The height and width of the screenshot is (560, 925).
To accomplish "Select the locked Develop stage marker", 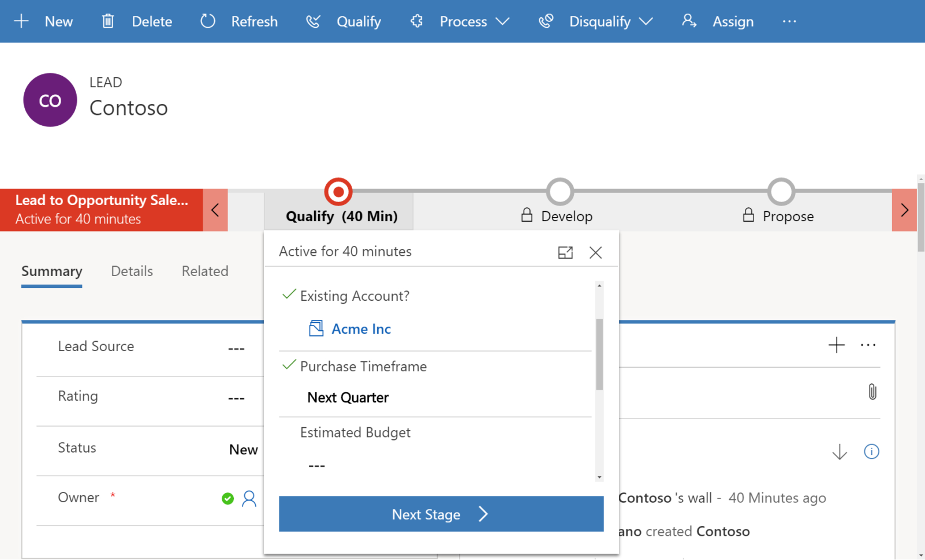I will click(x=560, y=192).
